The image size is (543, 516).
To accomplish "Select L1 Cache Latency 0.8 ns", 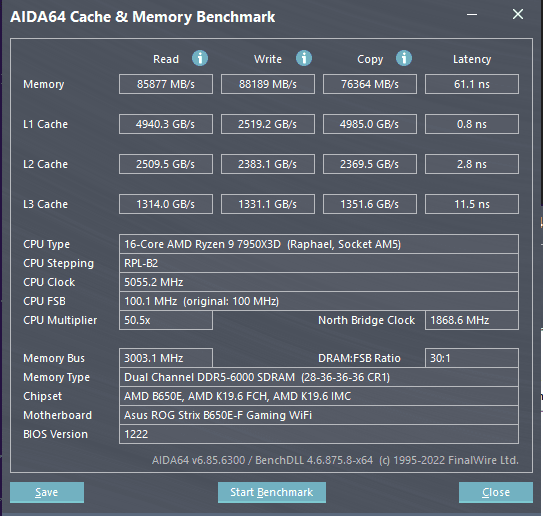I will click(472, 124).
